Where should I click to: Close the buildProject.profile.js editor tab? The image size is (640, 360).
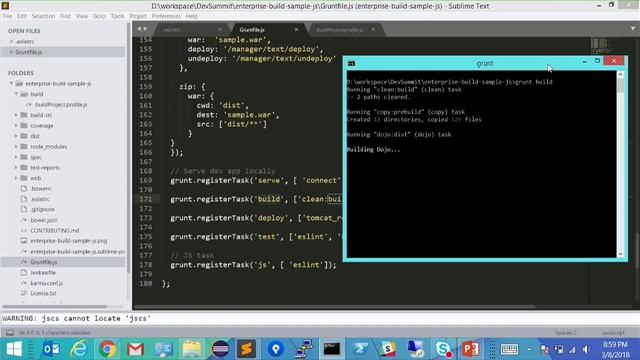pyautogui.click(x=373, y=30)
